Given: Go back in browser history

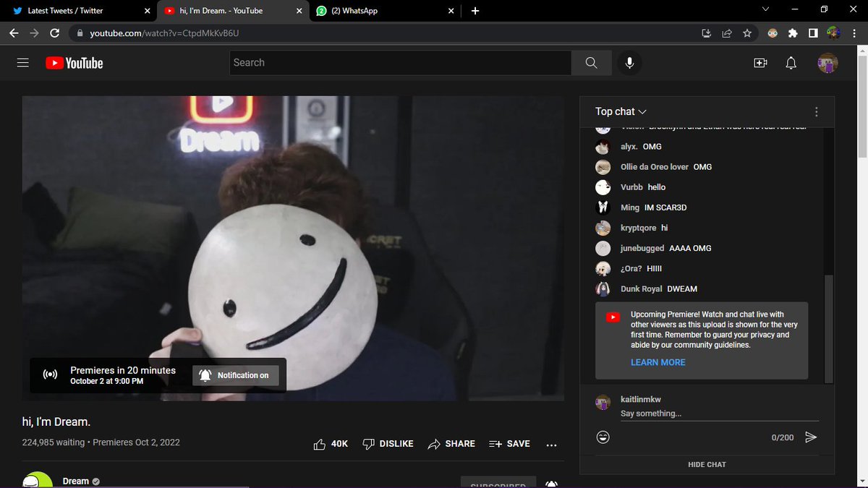Looking at the screenshot, I should coord(14,33).
